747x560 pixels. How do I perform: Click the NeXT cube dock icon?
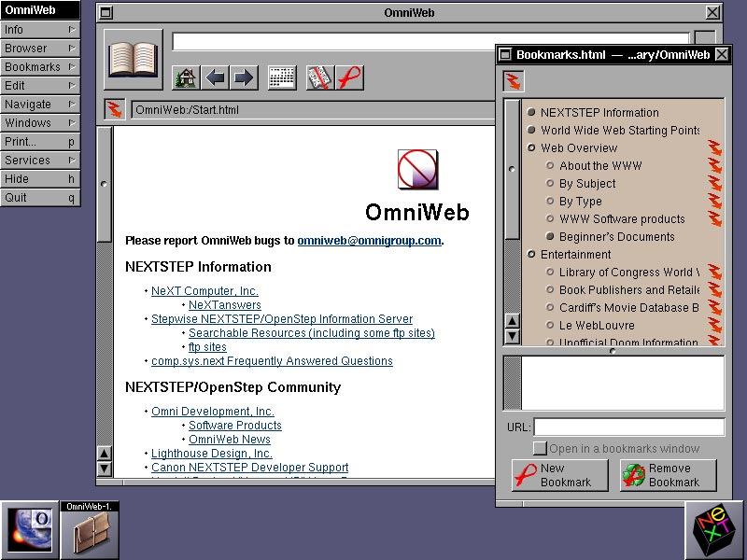pos(714,530)
